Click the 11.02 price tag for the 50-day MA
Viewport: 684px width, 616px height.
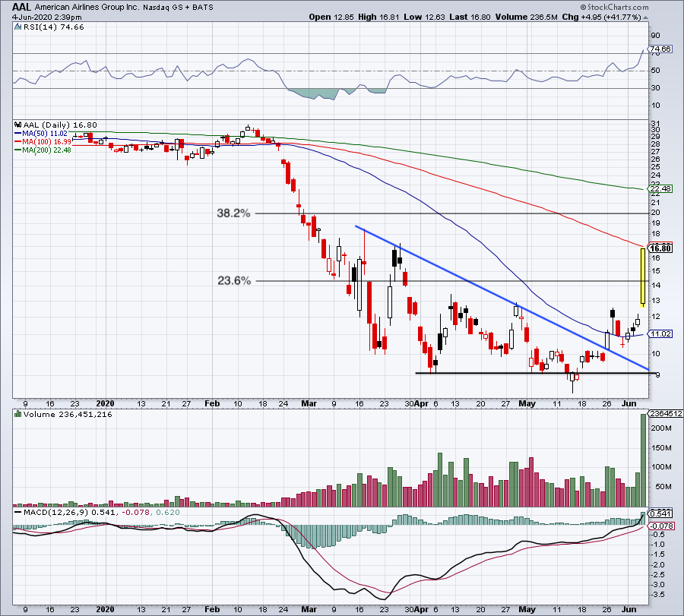(x=660, y=334)
